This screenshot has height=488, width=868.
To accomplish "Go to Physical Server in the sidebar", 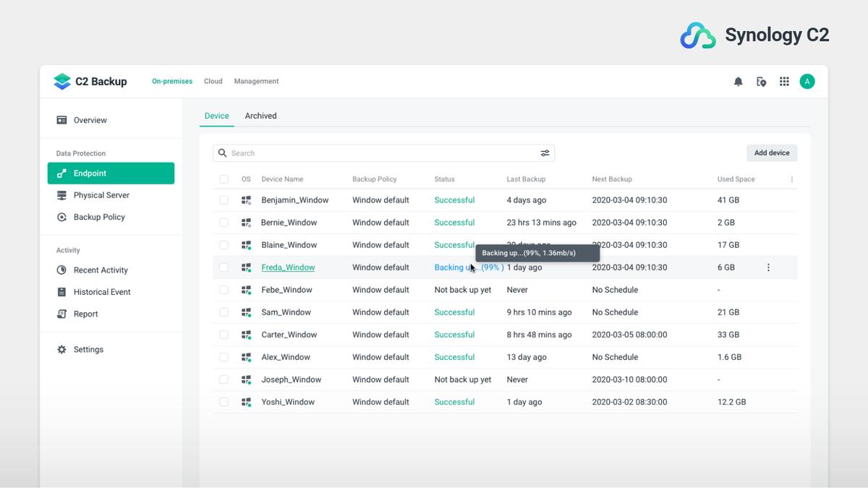I will 101,195.
